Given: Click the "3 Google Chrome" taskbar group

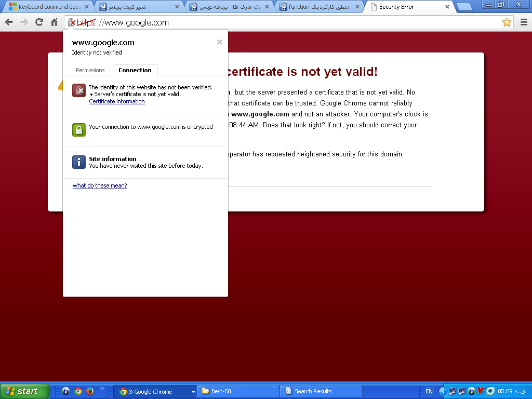Looking at the screenshot, I should 155,392.
